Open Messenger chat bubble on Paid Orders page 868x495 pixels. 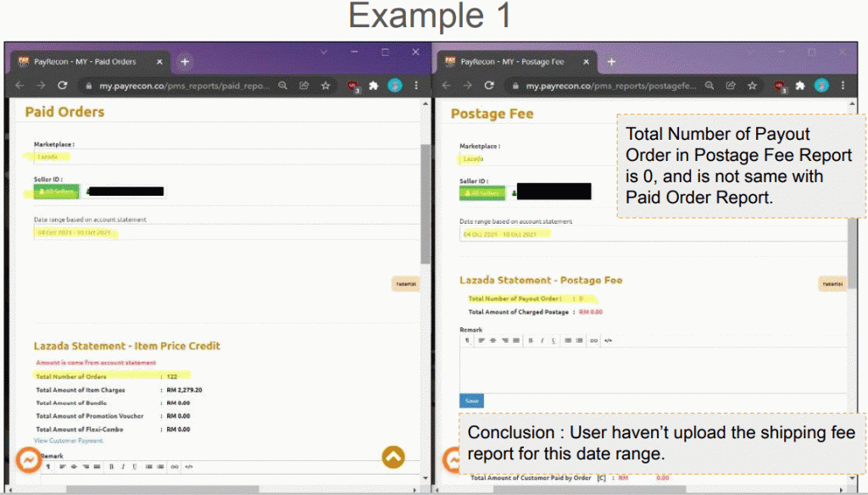pyautogui.click(x=28, y=459)
